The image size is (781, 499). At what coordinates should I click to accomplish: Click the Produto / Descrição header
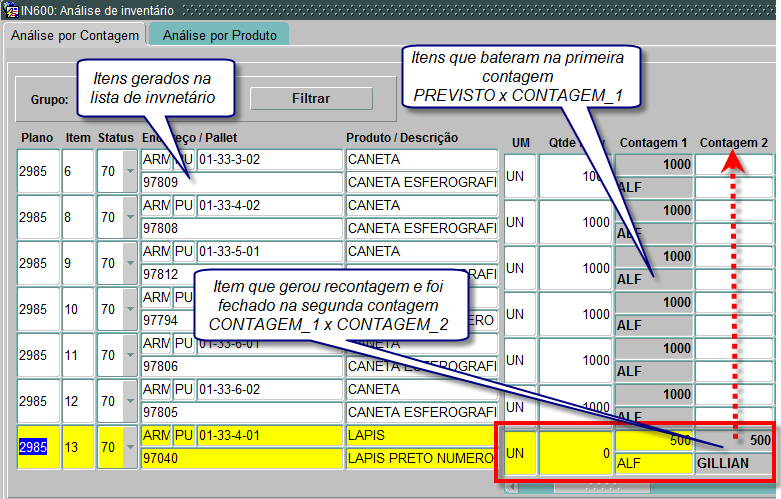point(402,137)
